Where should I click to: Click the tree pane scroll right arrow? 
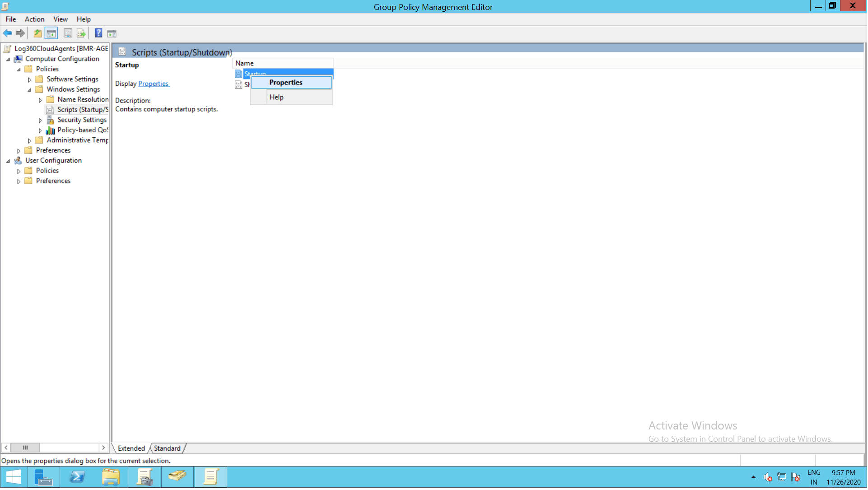103,448
